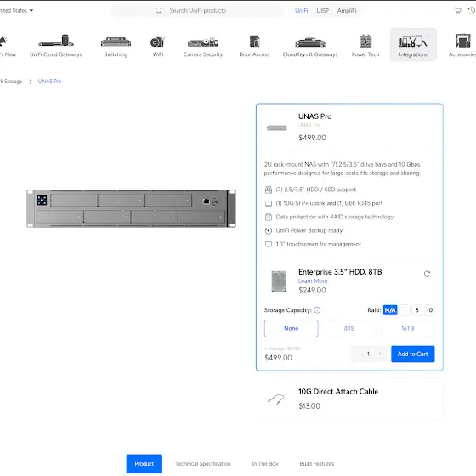Open the Learn More link

(313, 280)
